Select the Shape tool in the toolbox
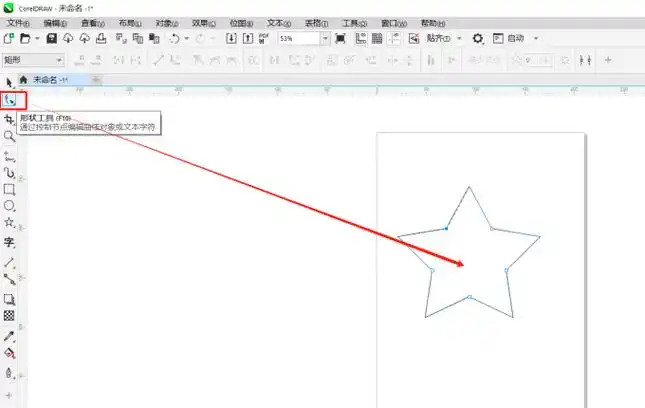Viewport: 645px width, 408px height. point(10,100)
